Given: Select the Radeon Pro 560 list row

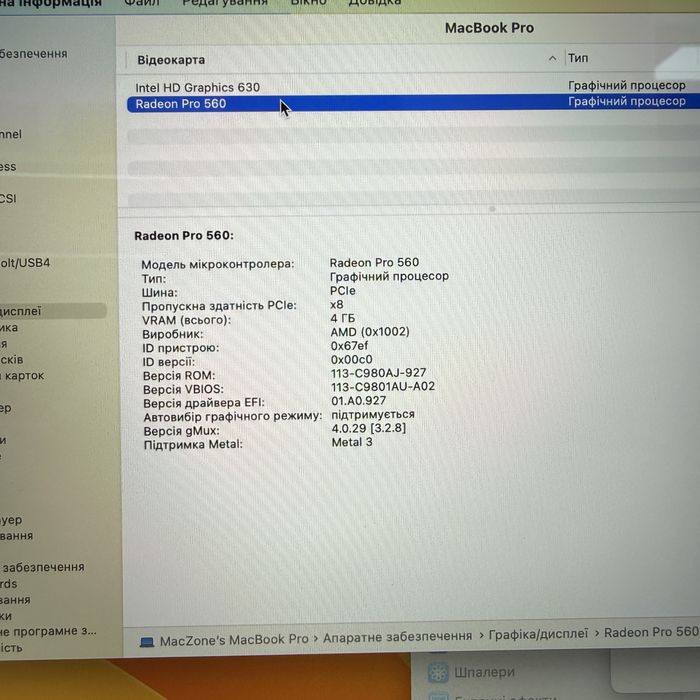Looking at the screenshot, I should click(413, 103).
